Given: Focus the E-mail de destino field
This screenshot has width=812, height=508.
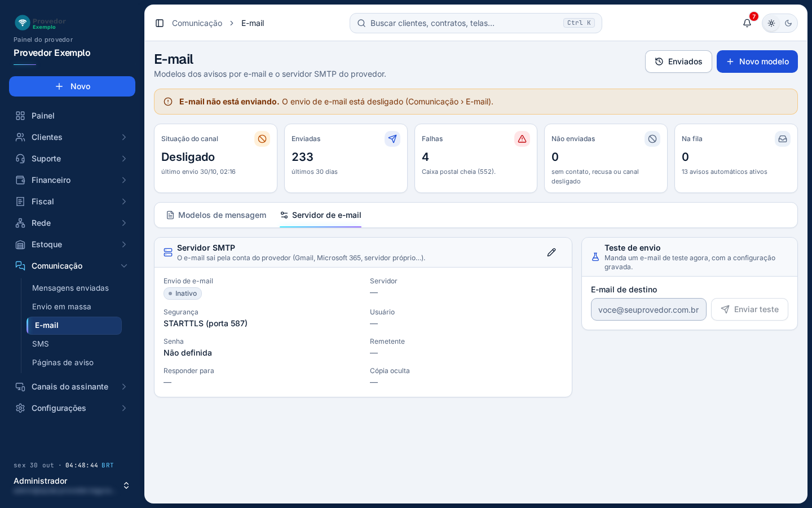Looking at the screenshot, I should coord(648,309).
